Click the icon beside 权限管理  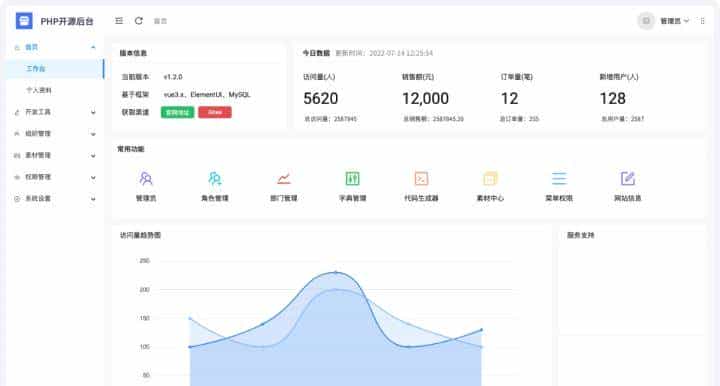[x=17, y=177]
